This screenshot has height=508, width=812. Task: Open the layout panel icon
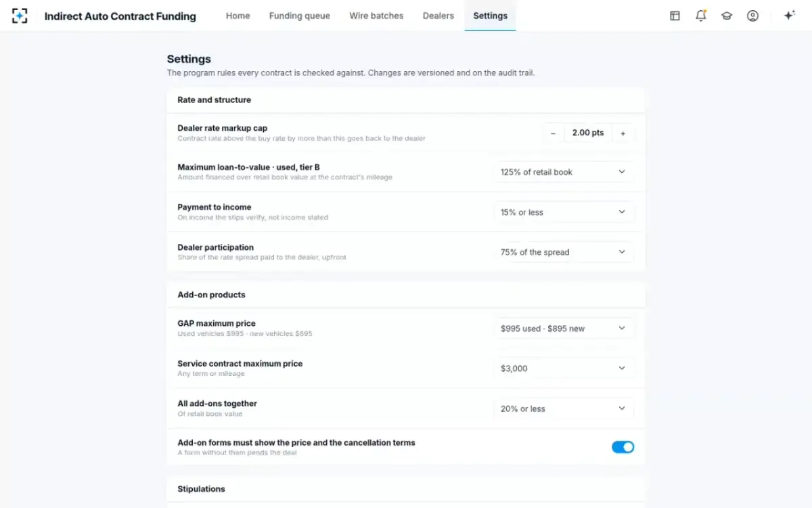pyautogui.click(x=675, y=16)
